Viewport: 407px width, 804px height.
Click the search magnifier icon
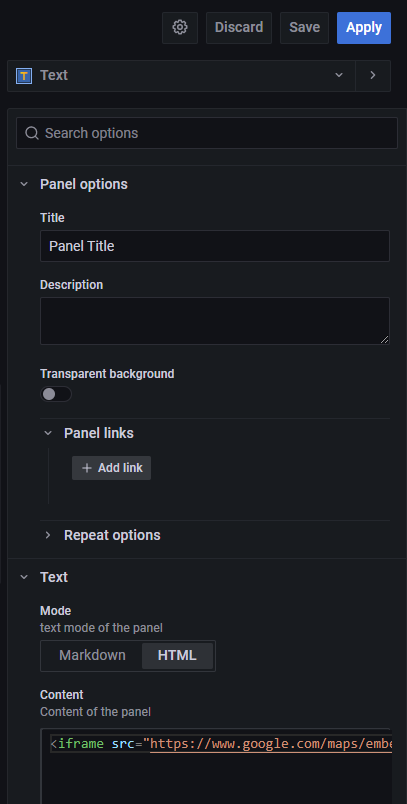tap(32, 133)
